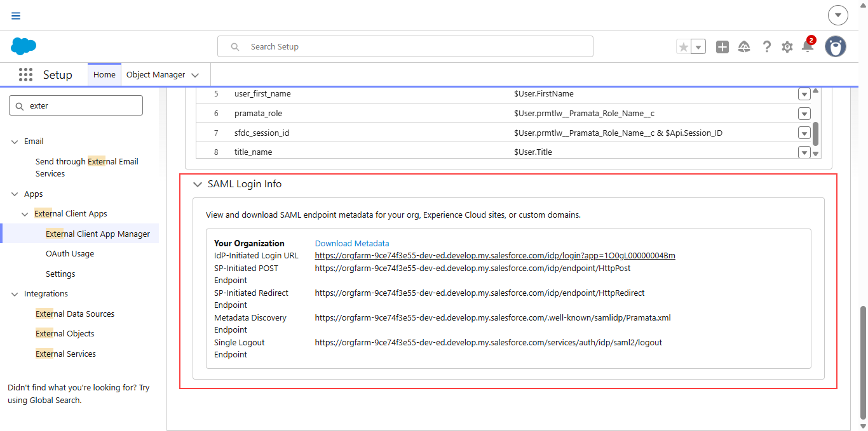868x431 pixels.
Task: Click the samlidp/Pramata.xml URL text
Action: (x=493, y=317)
